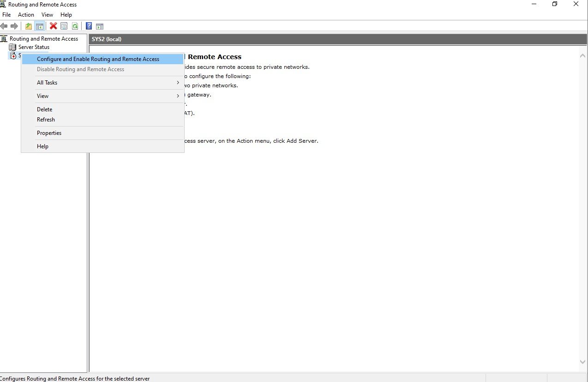Click the Routing and Remote Access root node icon
Image resolution: width=588 pixels, height=382 pixels.
[4, 39]
